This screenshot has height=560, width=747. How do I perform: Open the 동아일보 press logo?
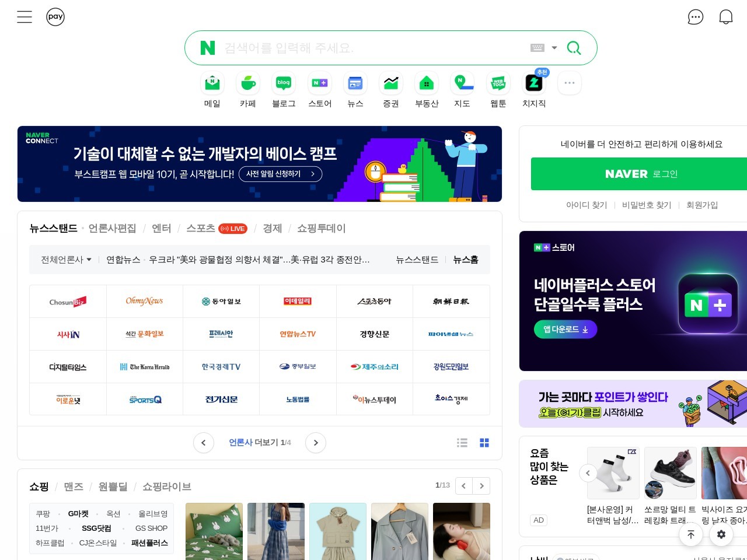pos(221,302)
